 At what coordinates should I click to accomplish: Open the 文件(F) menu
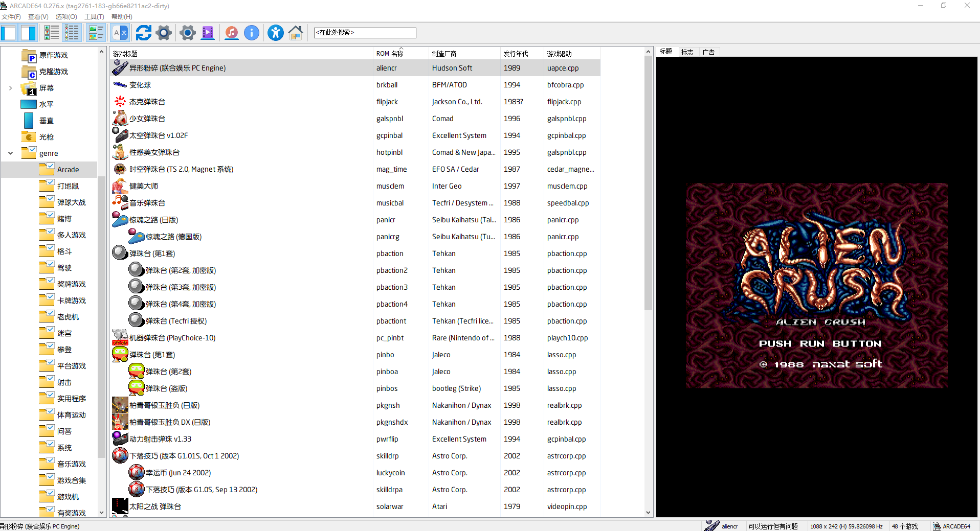[11, 16]
